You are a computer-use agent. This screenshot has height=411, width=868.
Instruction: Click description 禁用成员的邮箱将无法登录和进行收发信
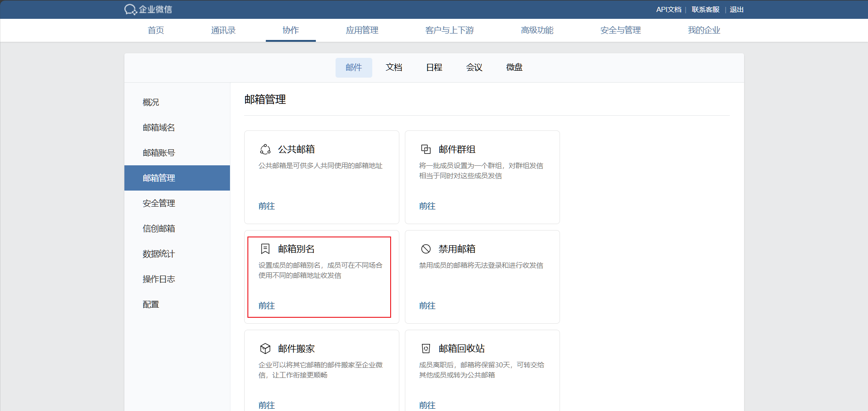[x=481, y=265]
